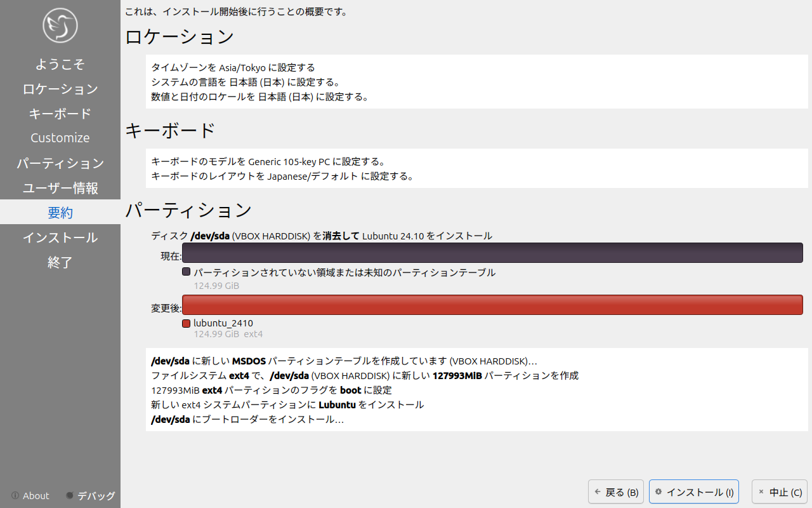
Task: Click the キーボード section heading
Action: 171,131
